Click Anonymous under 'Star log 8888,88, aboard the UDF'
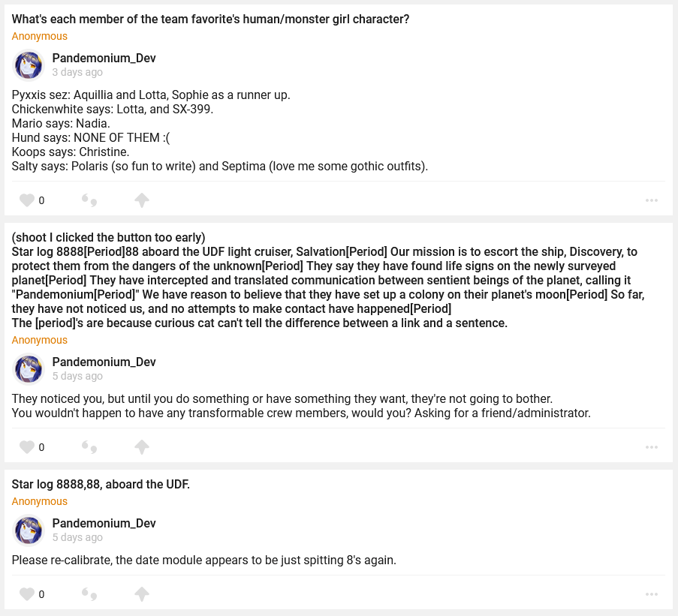 click(39, 501)
